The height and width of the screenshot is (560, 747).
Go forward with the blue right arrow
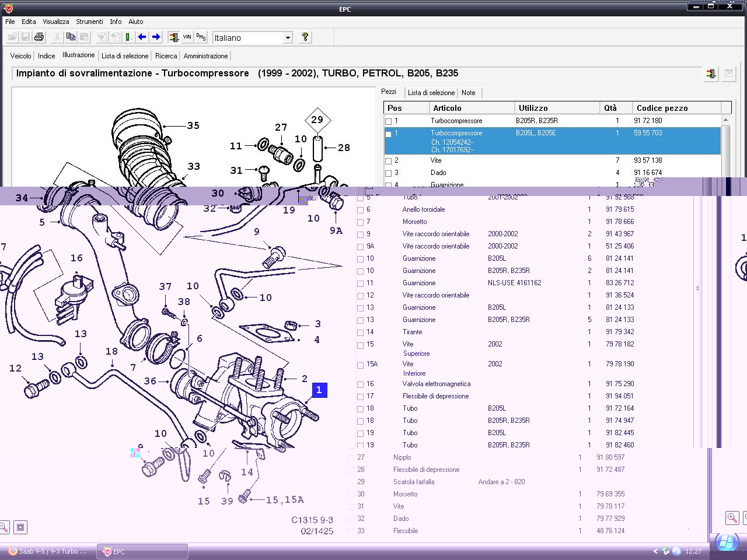[156, 37]
